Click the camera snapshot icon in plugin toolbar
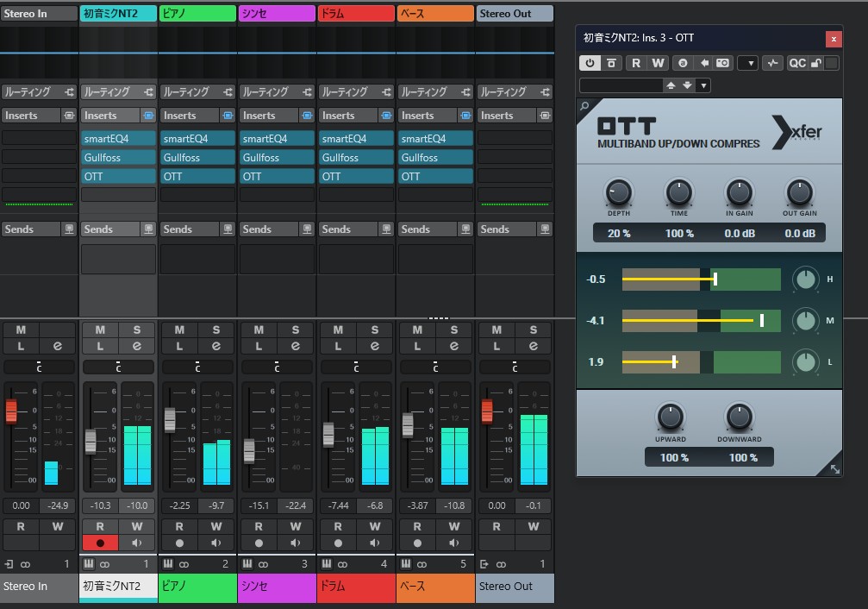 723,63
